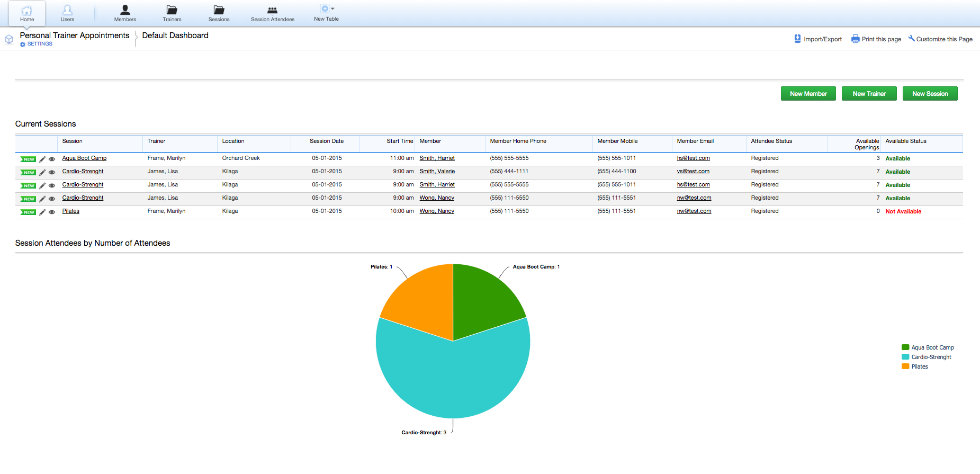Click the '11:00 am' start time cell
The height and width of the screenshot is (474, 980).
402,158
